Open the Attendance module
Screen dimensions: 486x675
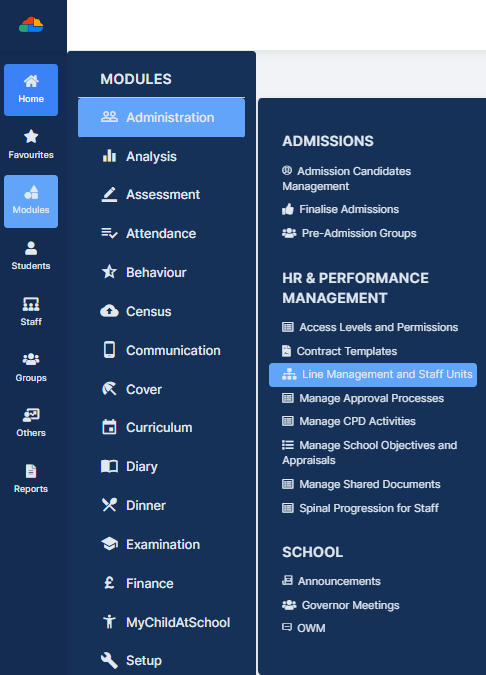click(161, 233)
